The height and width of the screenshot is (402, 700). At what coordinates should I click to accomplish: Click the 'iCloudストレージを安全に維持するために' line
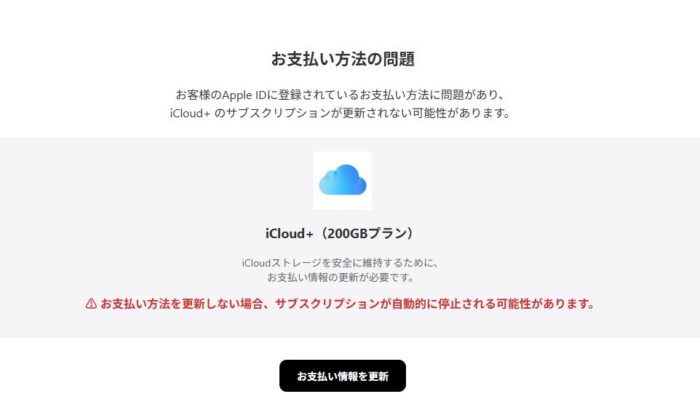click(340, 263)
